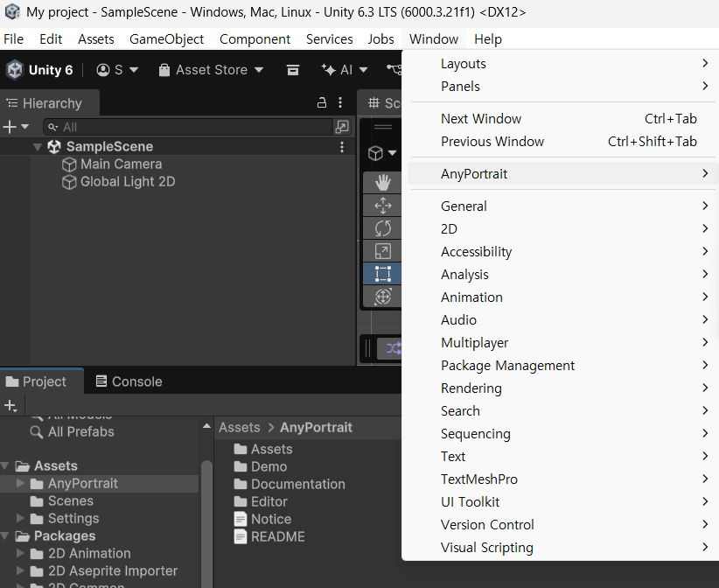Image resolution: width=719 pixels, height=588 pixels.
Task: Expand the 2D Animation package arrow
Action: tap(20, 553)
